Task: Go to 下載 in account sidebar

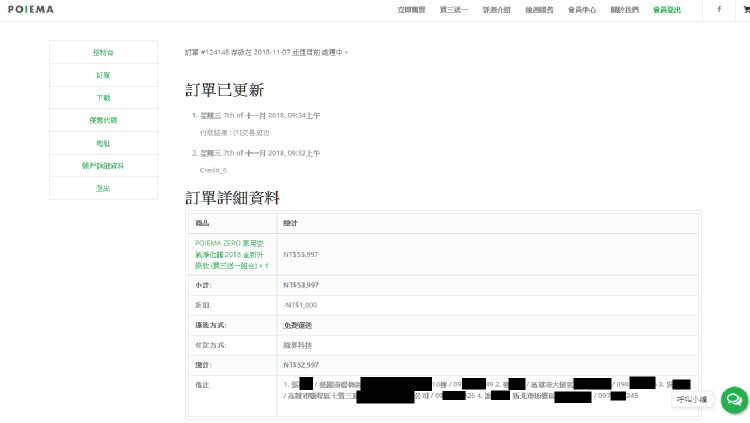Action: [103, 98]
